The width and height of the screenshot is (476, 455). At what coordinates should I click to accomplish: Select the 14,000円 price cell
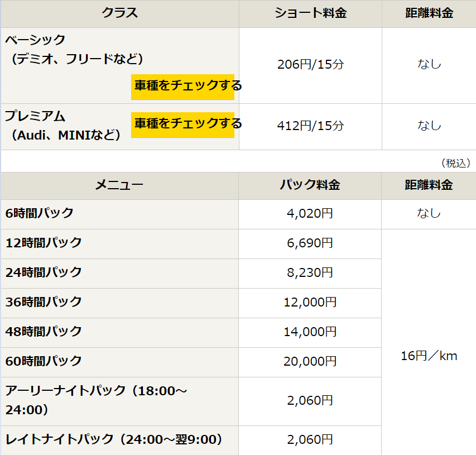click(310, 332)
